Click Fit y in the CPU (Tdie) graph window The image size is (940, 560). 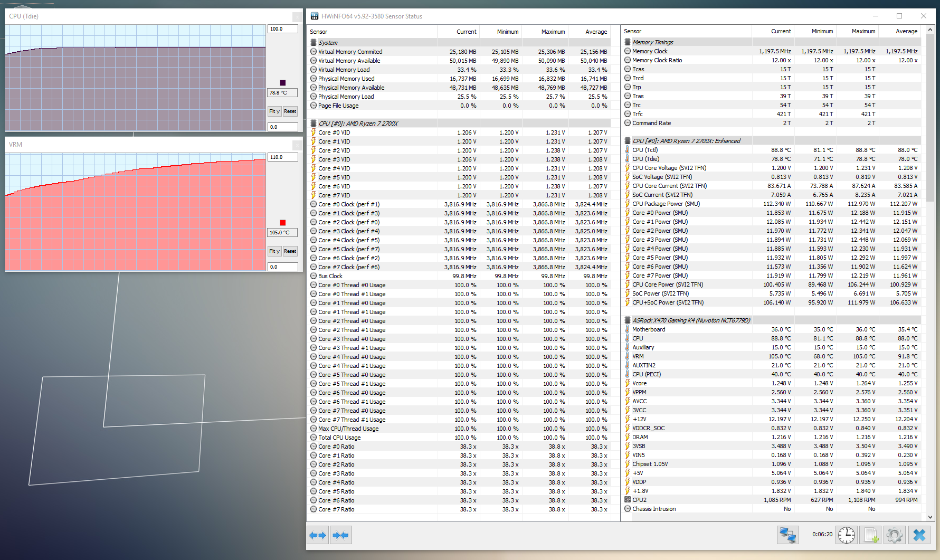coord(274,111)
